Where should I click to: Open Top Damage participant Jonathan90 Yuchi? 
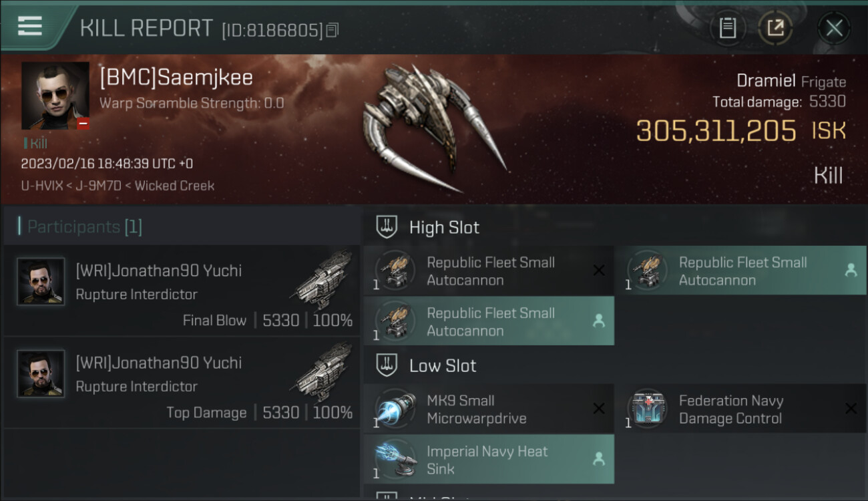pyautogui.click(x=182, y=383)
